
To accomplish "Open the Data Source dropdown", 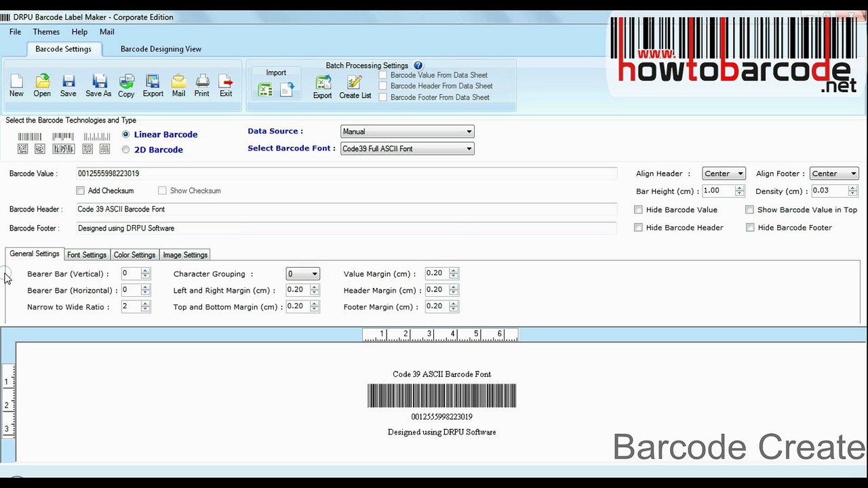I will click(407, 131).
